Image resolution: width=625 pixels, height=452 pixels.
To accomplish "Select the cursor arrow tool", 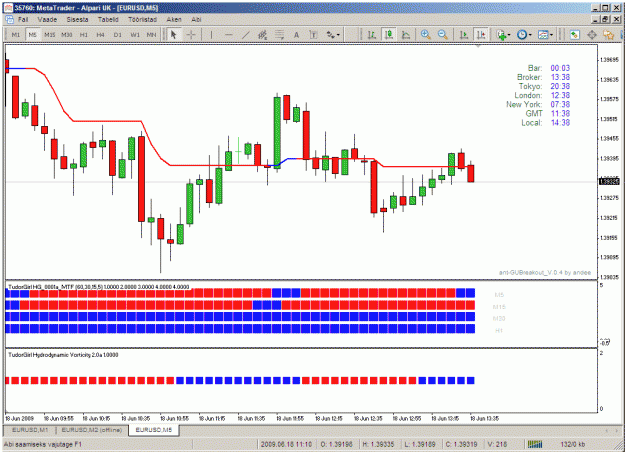I will [x=173, y=35].
